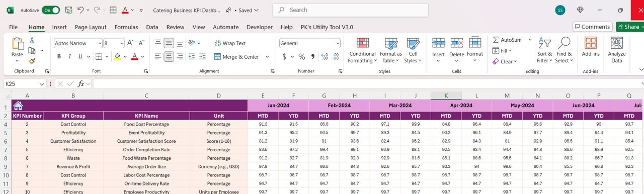Switch to the Insert tab

59,27
